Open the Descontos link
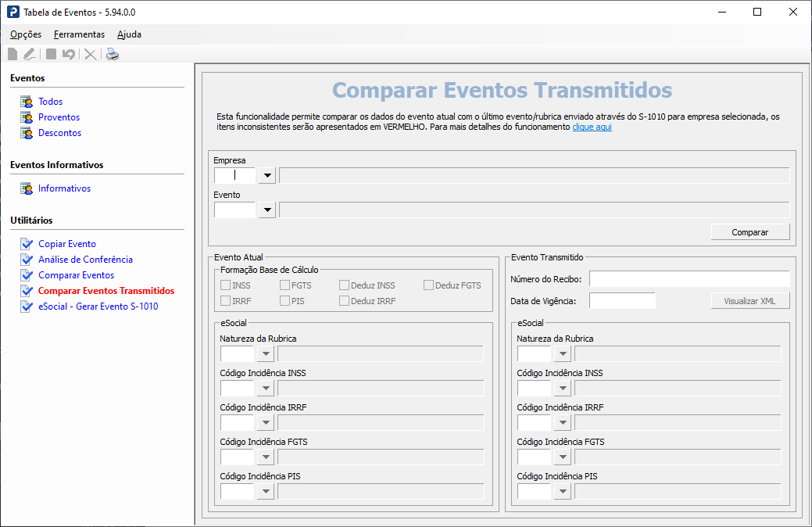Image resolution: width=812 pixels, height=527 pixels. (x=59, y=133)
